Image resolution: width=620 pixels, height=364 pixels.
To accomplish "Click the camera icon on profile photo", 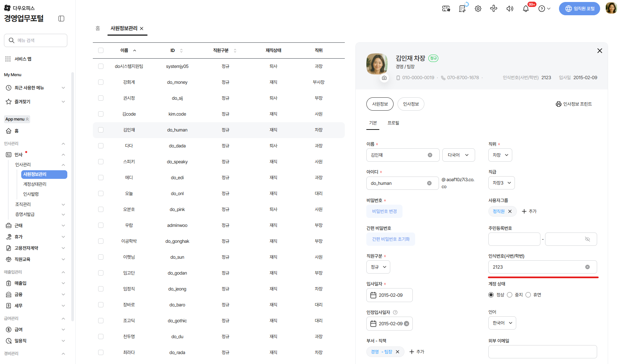I will click(384, 78).
